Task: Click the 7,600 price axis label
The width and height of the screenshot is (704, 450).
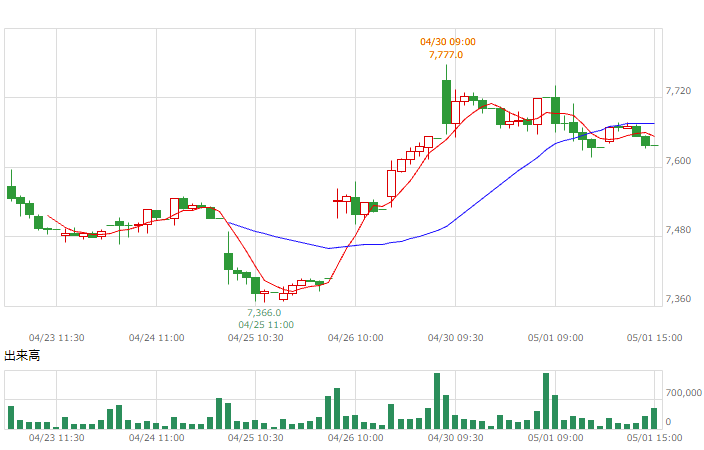Action: click(678, 161)
